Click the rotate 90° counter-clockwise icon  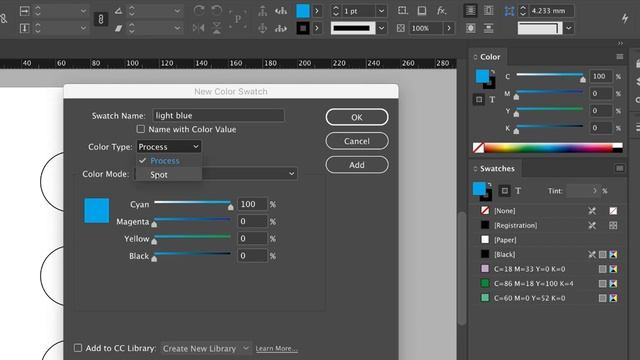(217, 11)
